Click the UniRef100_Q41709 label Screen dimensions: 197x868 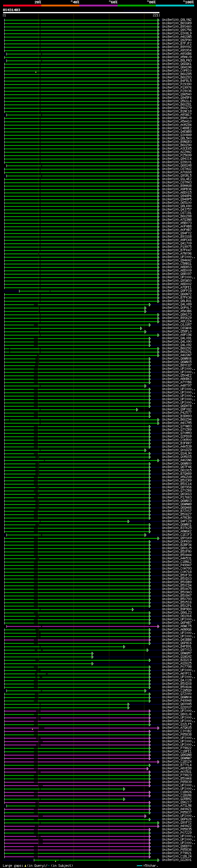click(x=177, y=243)
